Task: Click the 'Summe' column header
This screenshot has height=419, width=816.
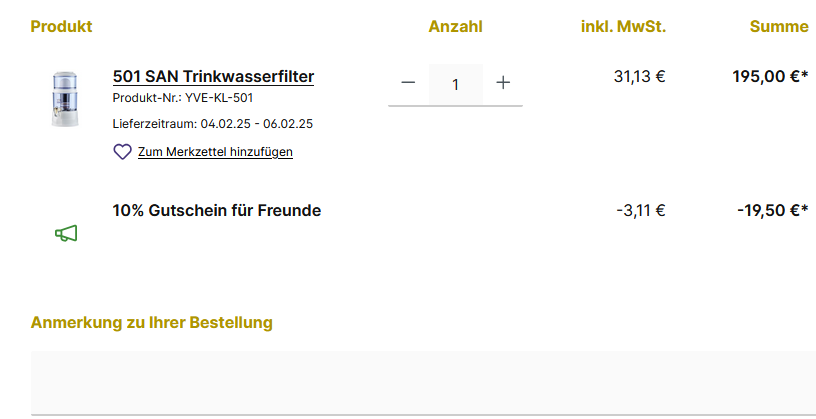Action: tap(779, 26)
